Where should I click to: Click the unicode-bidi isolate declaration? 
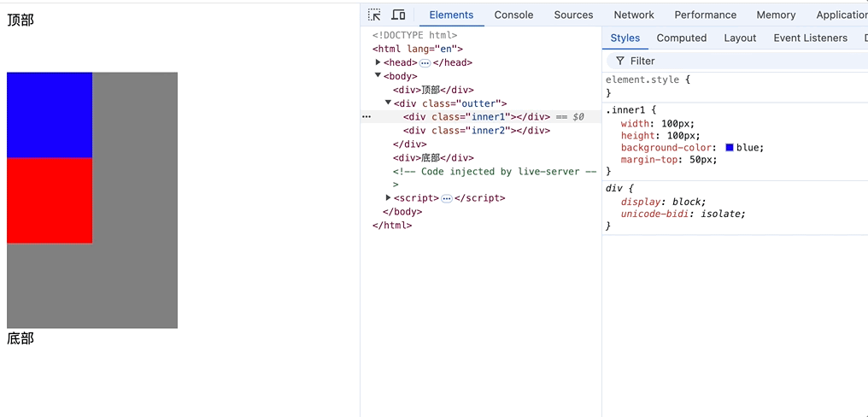(683, 214)
